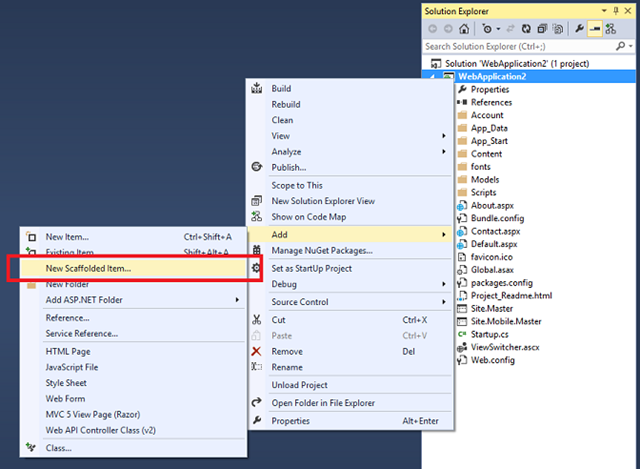
Task: Select the Site.Master file
Action: click(x=492, y=309)
